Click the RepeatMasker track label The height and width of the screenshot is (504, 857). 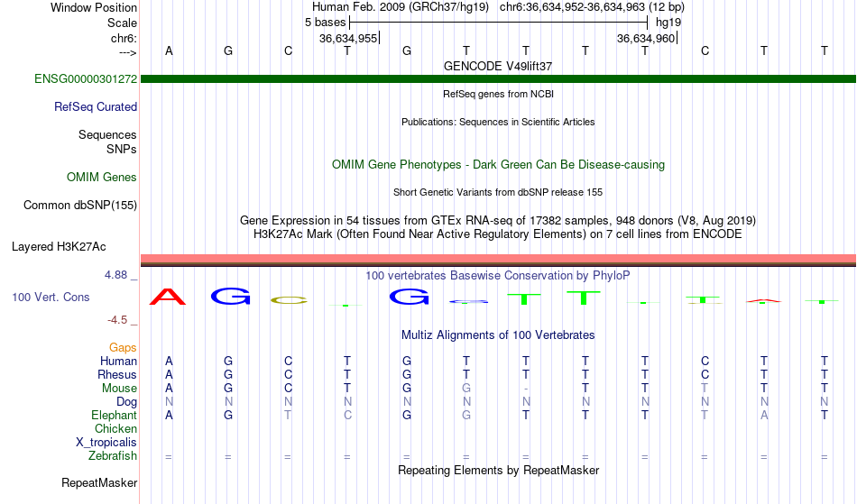[x=99, y=482]
